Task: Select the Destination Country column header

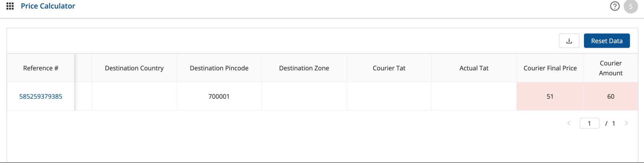Action: [x=134, y=68]
